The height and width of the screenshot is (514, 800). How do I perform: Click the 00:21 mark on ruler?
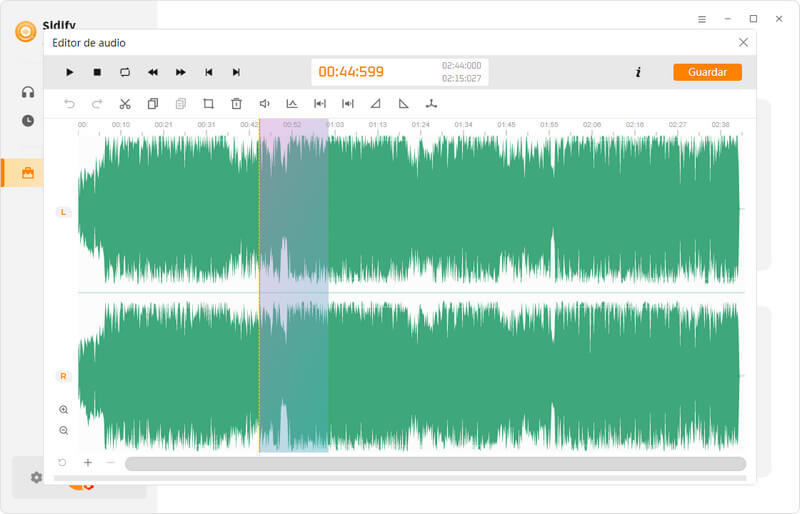pos(163,125)
